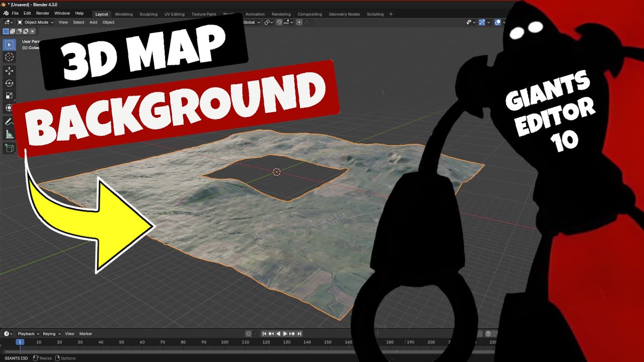Viewport: 644px width, 362px height.
Task: Open the Keying dropdown in timeline
Action: coord(52,334)
